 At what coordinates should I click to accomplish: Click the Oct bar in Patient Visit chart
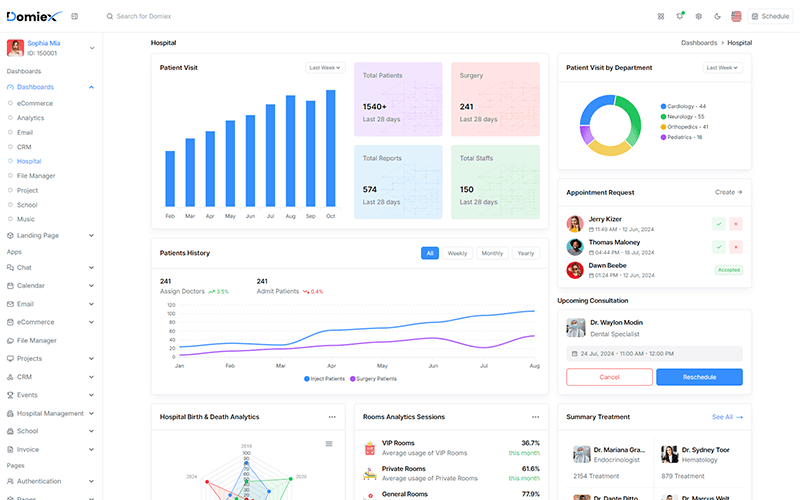(331, 148)
